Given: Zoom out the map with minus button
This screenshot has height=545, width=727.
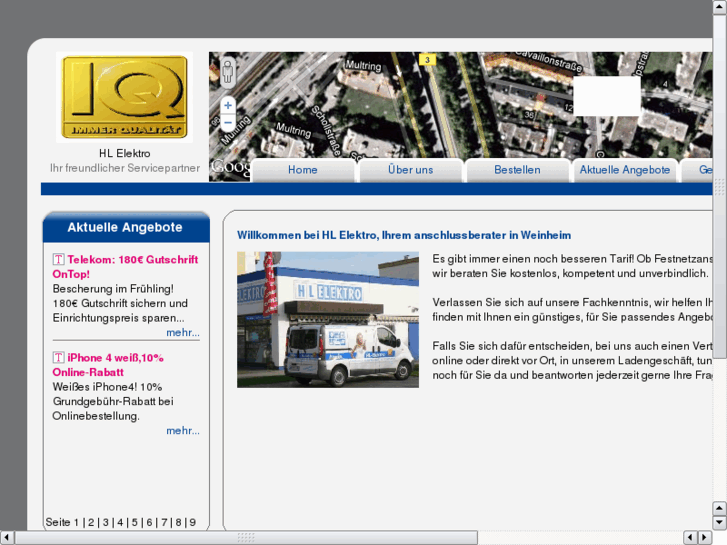Looking at the screenshot, I should (x=228, y=122).
